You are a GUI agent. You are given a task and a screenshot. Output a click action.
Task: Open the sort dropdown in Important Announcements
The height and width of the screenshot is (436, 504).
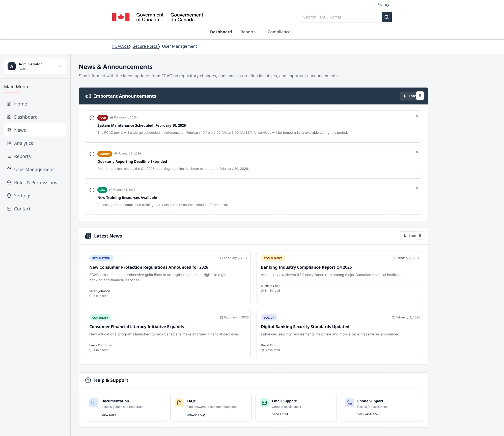(409, 96)
